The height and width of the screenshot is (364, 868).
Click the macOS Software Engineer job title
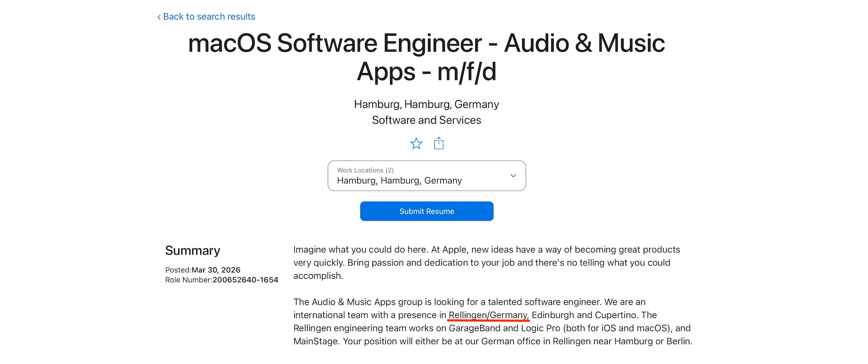click(427, 57)
